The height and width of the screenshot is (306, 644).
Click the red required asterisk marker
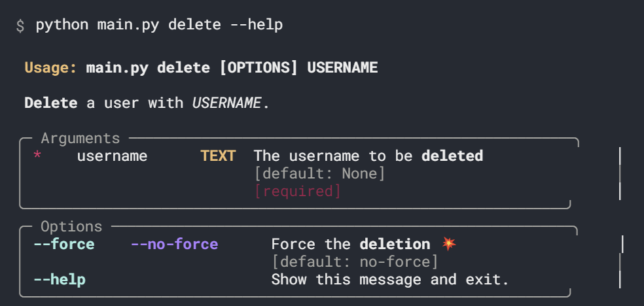tap(37, 156)
